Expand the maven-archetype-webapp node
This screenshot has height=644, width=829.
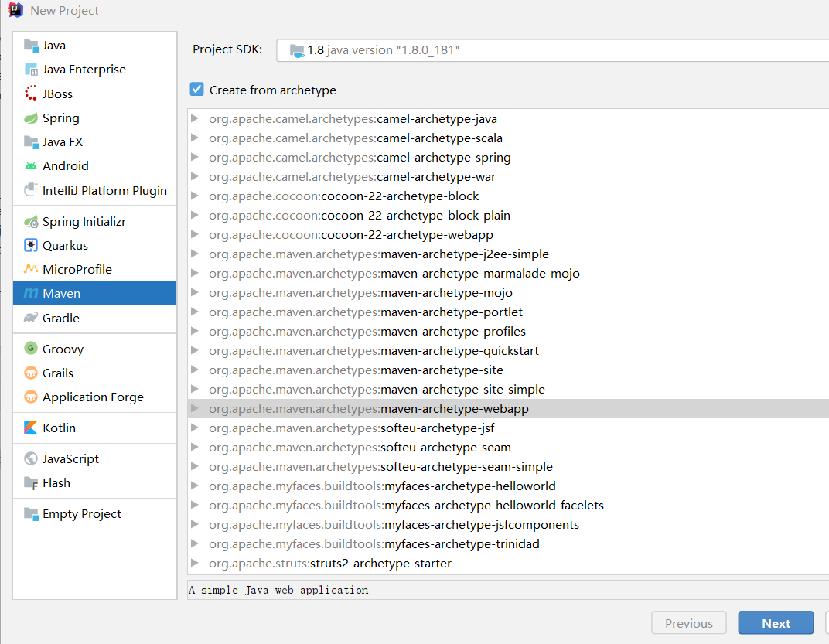(x=195, y=408)
